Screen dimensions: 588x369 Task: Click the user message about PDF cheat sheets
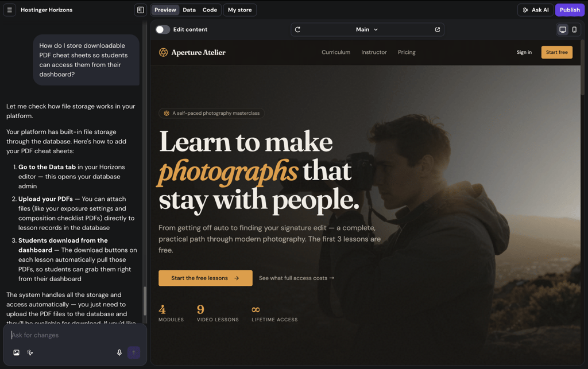(86, 60)
